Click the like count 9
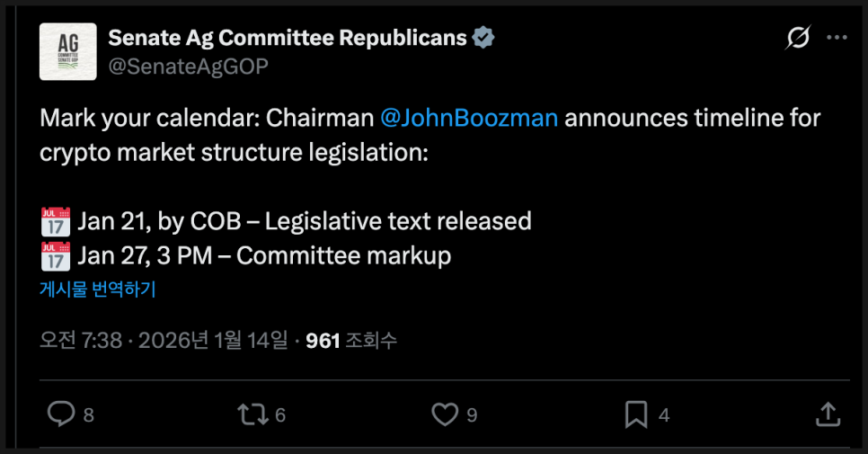Viewport: 868px width, 454px height. tap(472, 415)
